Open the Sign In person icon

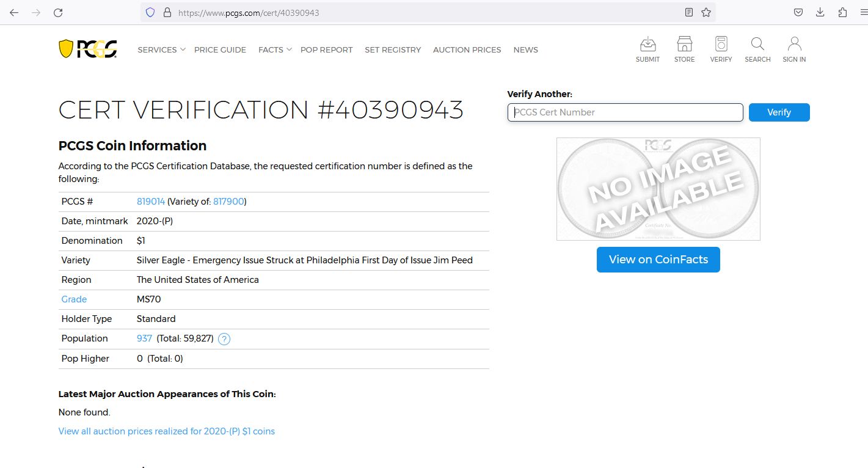[794, 49]
